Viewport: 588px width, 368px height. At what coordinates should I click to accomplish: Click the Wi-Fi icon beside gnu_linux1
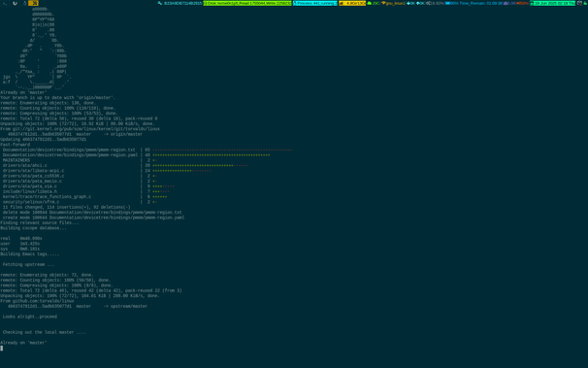383,3
